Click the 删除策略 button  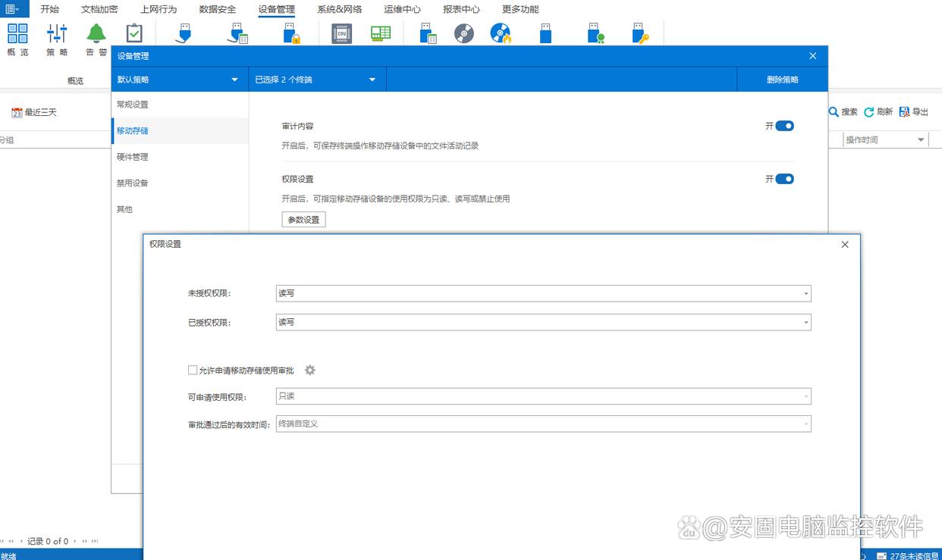coord(782,80)
